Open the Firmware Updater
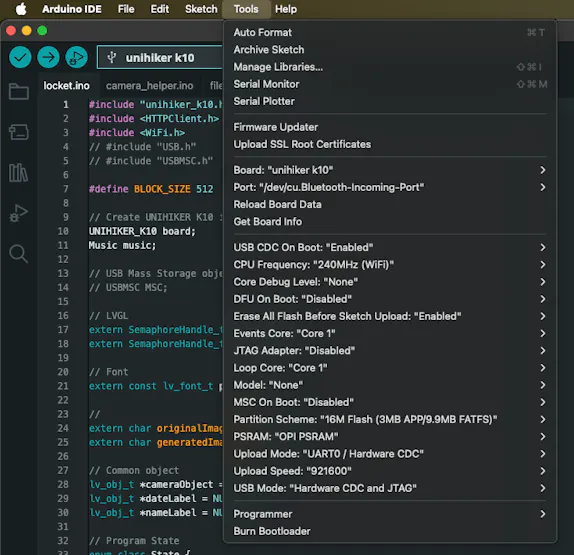 point(390,127)
